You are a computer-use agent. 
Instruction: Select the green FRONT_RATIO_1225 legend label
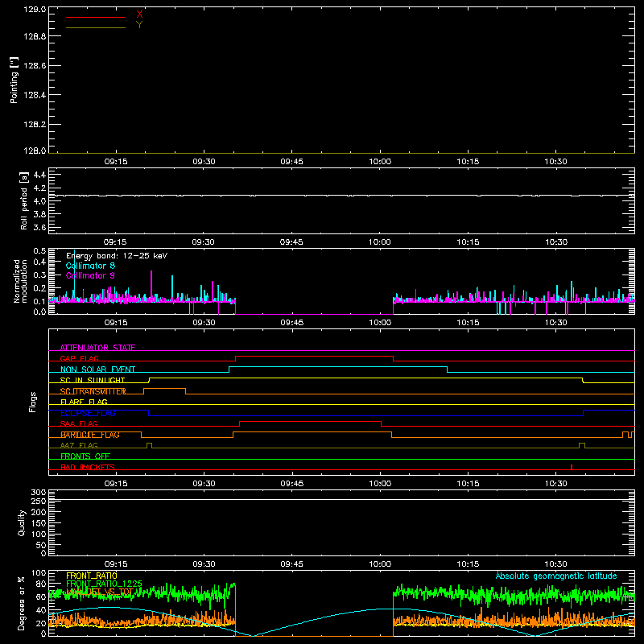(x=105, y=584)
